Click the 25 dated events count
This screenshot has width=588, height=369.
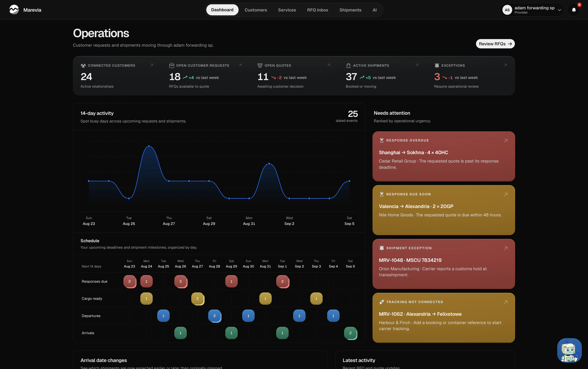353,114
